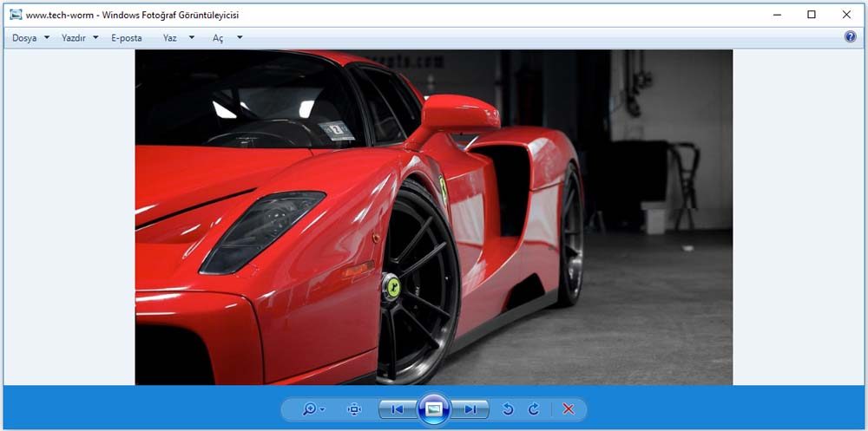The height and width of the screenshot is (431, 868).
Task: Click the photo viewer title bar icon
Action: pos(16,15)
